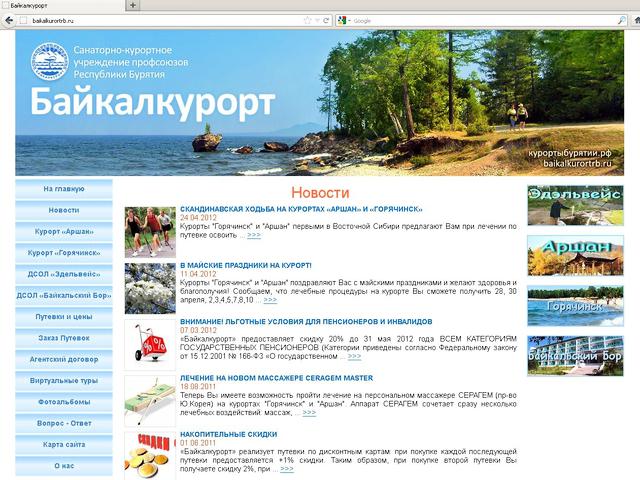Click the white blossoms news thumbnail
640x480 pixels.
point(150,289)
